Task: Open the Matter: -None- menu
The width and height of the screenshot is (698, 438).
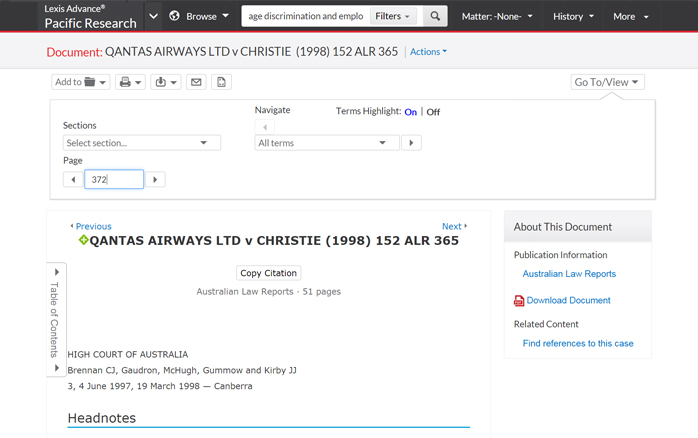Action: (497, 16)
